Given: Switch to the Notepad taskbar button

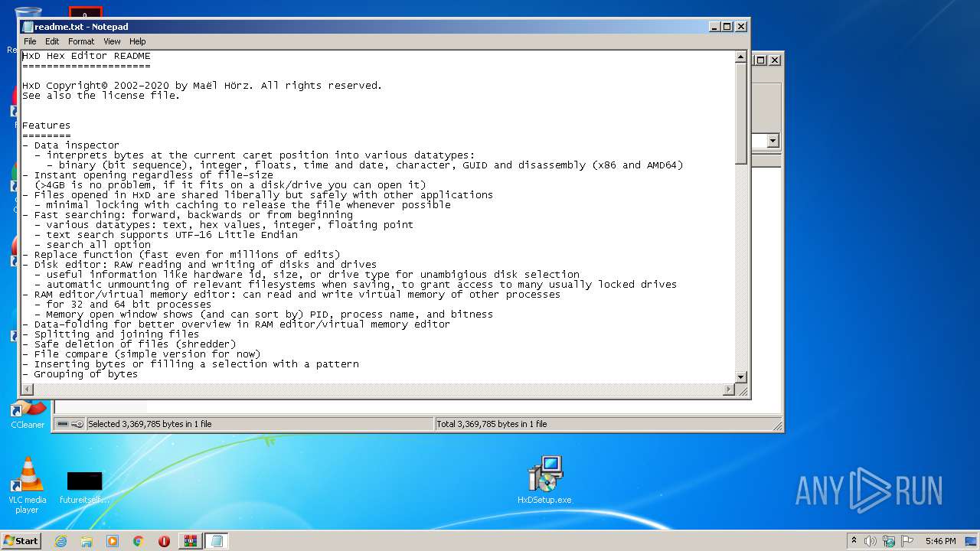Looking at the screenshot, I should [216, 541].
